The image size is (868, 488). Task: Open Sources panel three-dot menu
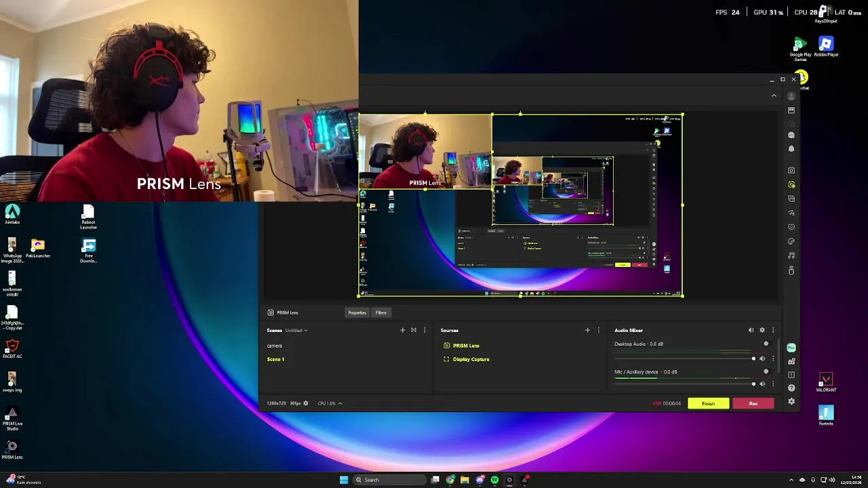pyautogui.click(x=598, y=330)
